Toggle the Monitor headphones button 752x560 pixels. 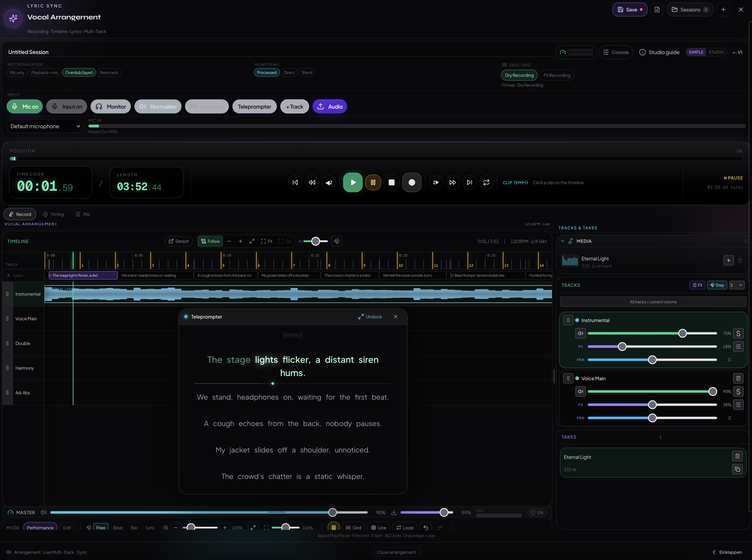point(111,106)
